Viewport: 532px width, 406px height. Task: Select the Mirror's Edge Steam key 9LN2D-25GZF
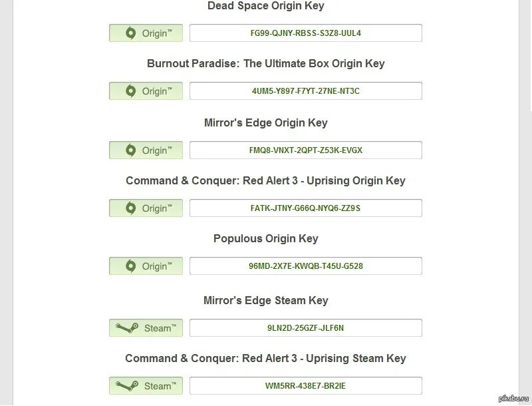coord(306,328)
